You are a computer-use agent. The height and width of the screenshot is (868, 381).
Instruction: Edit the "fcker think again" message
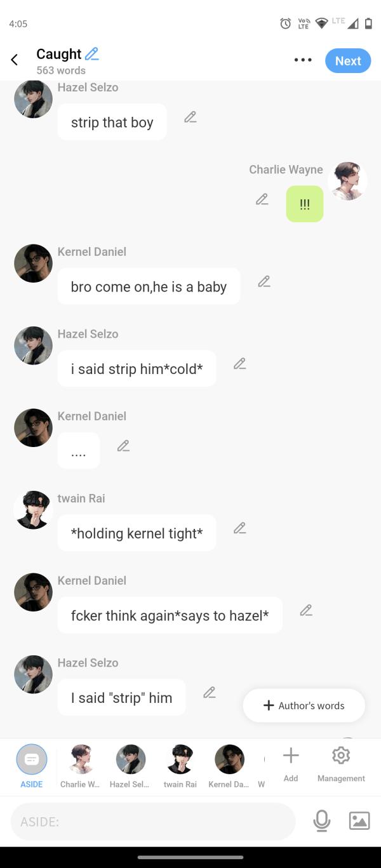(306, 610)
